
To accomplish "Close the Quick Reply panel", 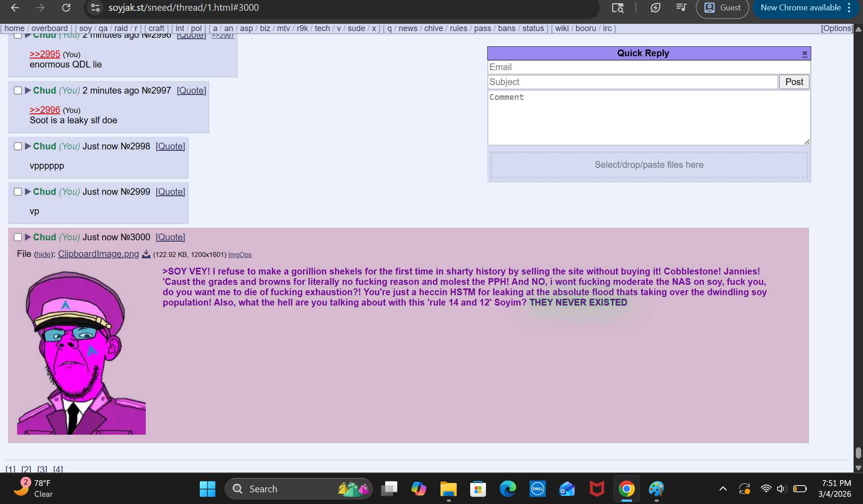I will click(805, 54).
